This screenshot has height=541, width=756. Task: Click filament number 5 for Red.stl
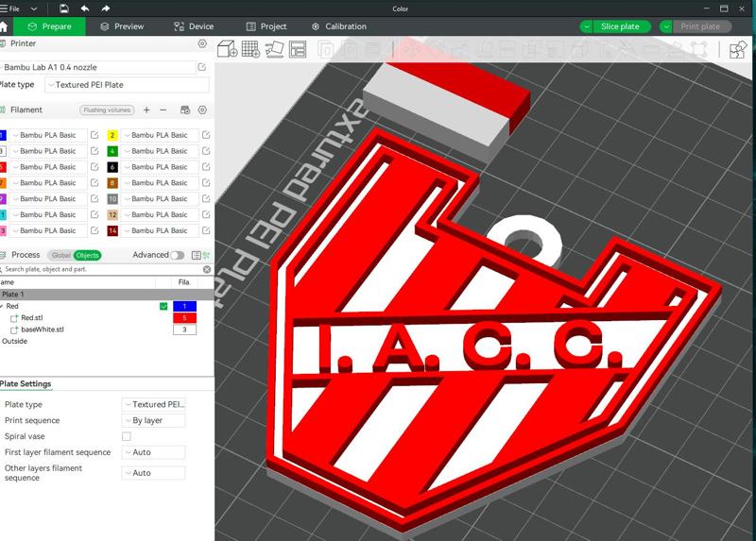[x=184, y=317]
